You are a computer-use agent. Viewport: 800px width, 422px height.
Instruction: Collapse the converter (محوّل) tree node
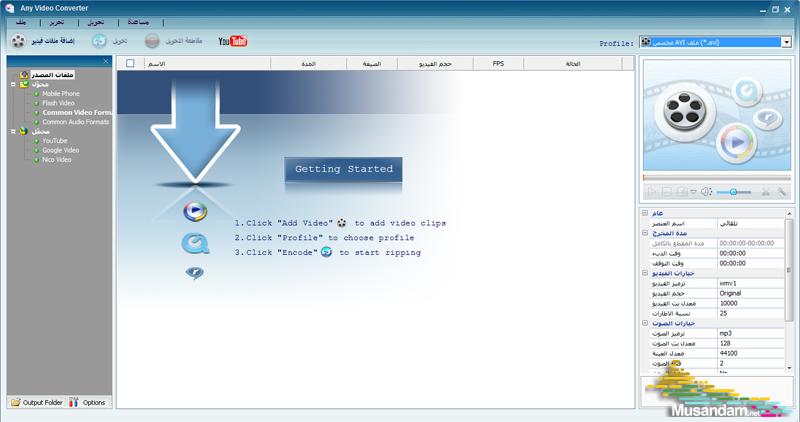pos(13,84)
